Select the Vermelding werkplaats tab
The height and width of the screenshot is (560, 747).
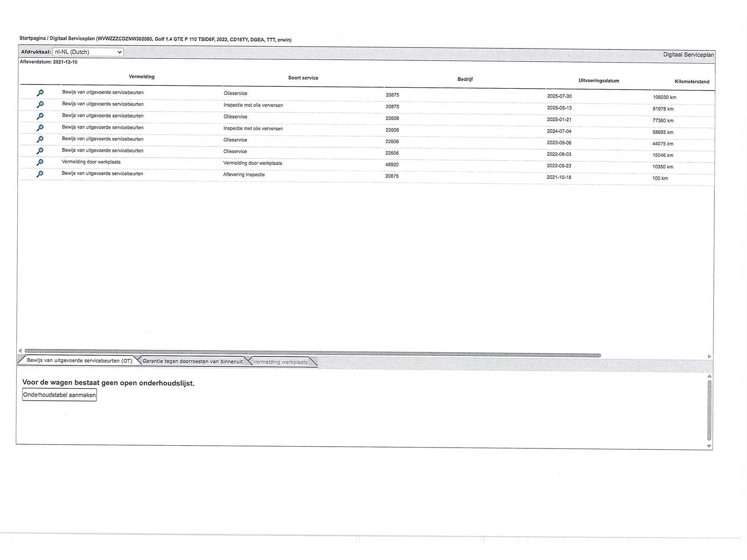280,362
